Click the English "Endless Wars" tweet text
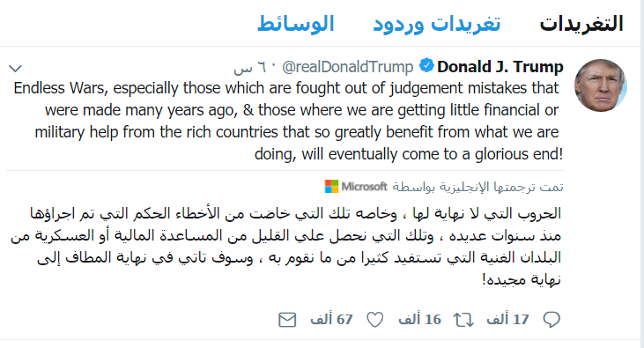This screenshot has width=644, height=348. tap(288, 122)
